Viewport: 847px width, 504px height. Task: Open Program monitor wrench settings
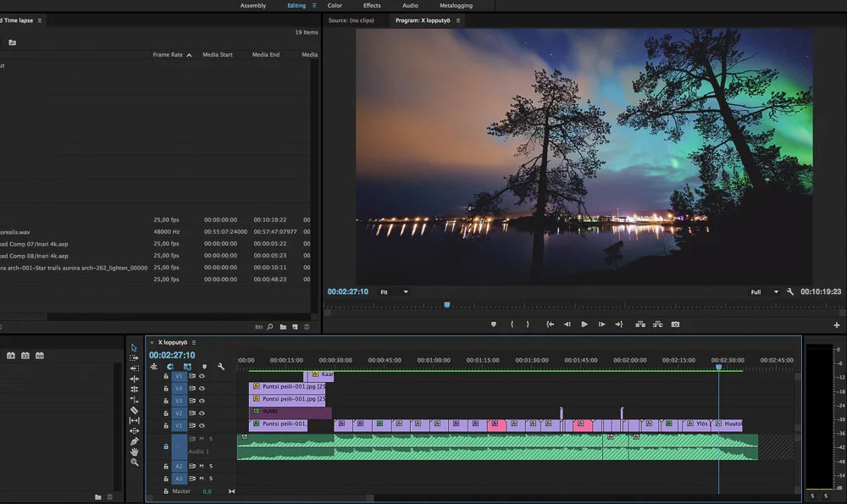click(790, 291)
